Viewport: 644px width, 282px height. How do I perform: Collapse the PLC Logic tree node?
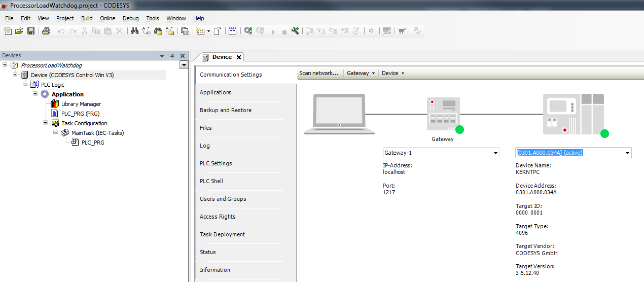pos(25,85)
